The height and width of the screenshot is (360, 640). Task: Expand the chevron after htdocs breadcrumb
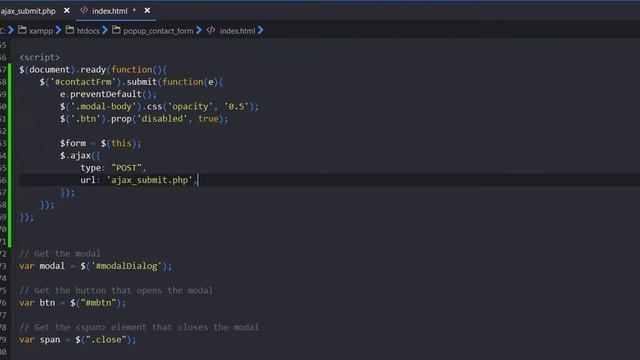(x=105, y=30)
